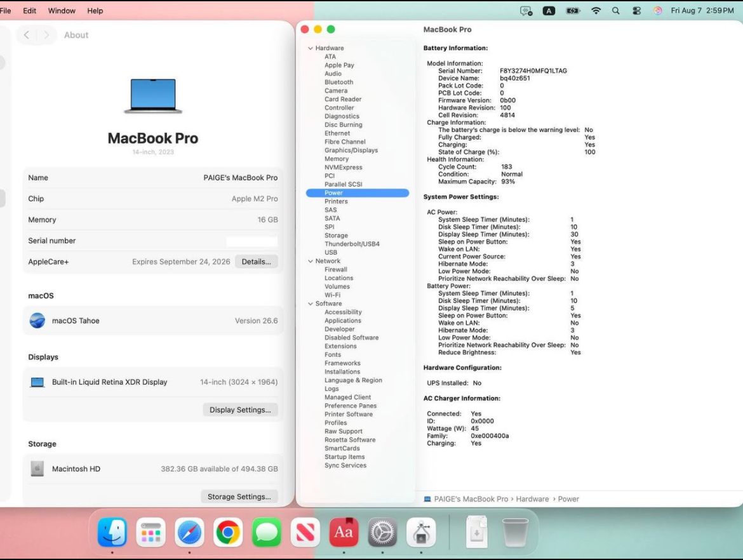Screen dimensions: 743x560
Task: Click Hardware in the path bar
Action: 532,499
